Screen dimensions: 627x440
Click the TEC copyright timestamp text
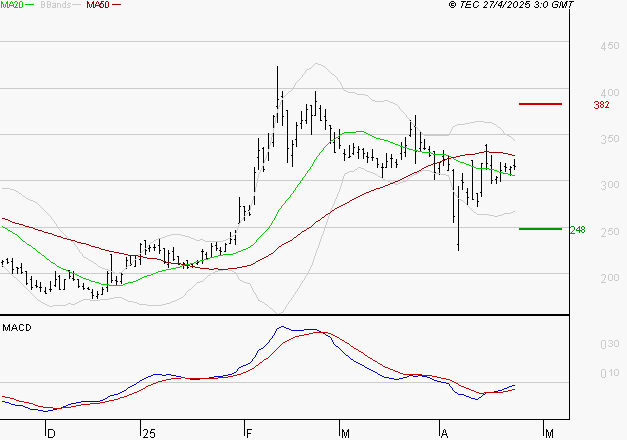[x=511, y=5]
